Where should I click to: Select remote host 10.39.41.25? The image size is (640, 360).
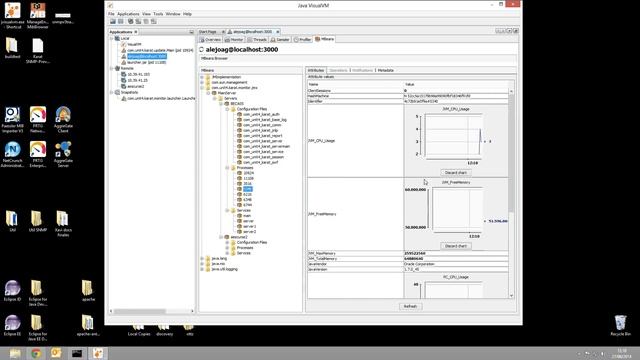pos(138,80)
